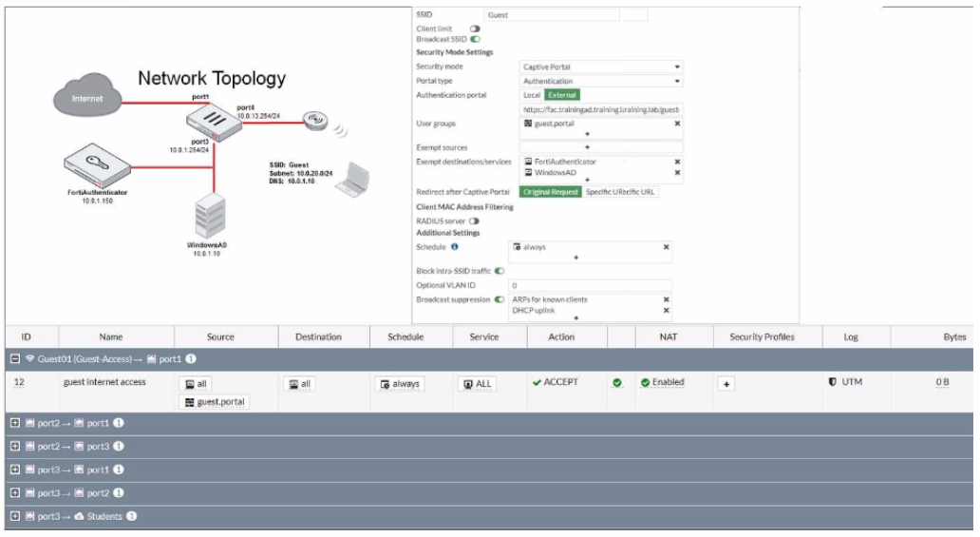Click the WindowsAD server in topology
Screen dimensions: 980x537
pyautogui.click(x=210, y=216)
